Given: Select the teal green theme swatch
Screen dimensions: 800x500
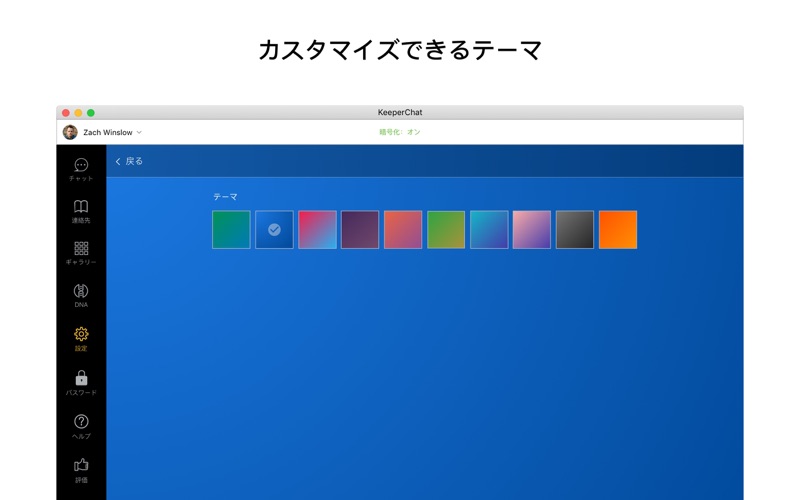Looking at the screenshot, I should (231, 230).
